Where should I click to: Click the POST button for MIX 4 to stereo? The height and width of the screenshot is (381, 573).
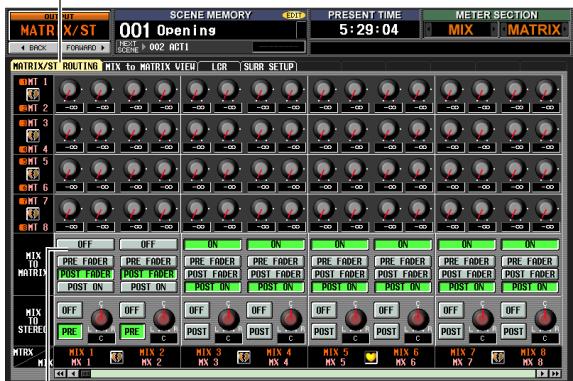259,332
